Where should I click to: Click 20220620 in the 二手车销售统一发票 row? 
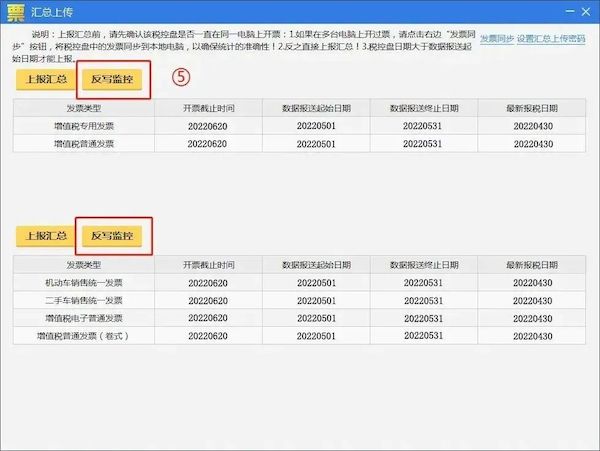tap(208, 301)
